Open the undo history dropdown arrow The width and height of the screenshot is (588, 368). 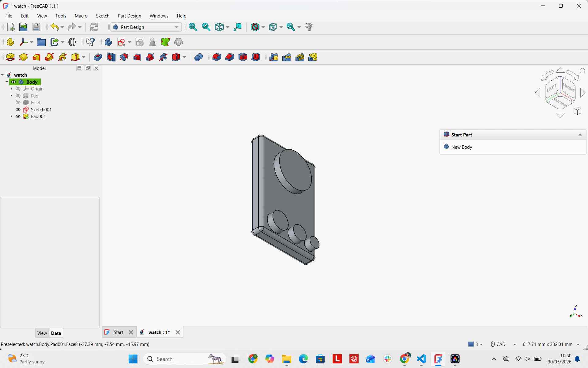point(62,27)
